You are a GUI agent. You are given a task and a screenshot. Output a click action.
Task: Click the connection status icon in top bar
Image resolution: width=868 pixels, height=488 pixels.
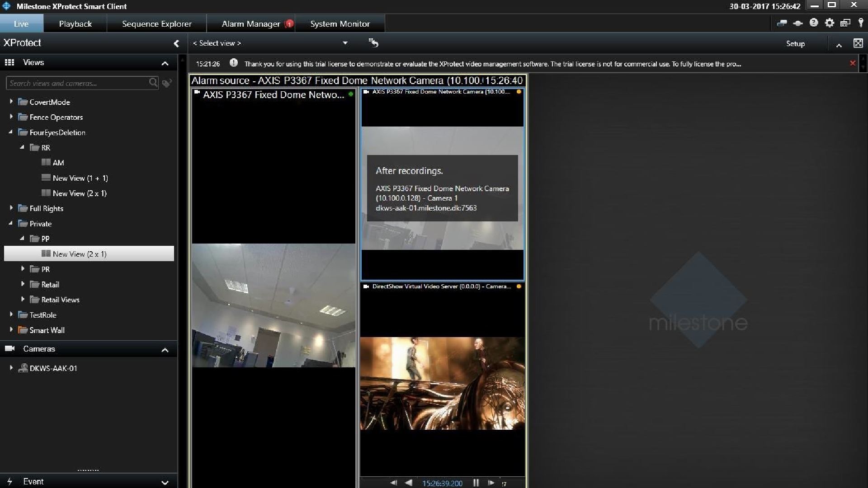pyautogui.click(x=798, y=23)
